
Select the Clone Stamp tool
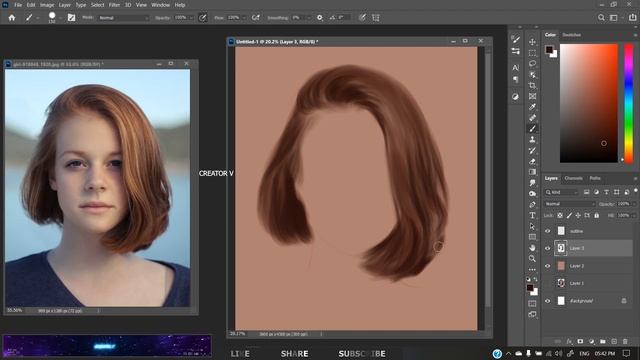click(532, 140)
